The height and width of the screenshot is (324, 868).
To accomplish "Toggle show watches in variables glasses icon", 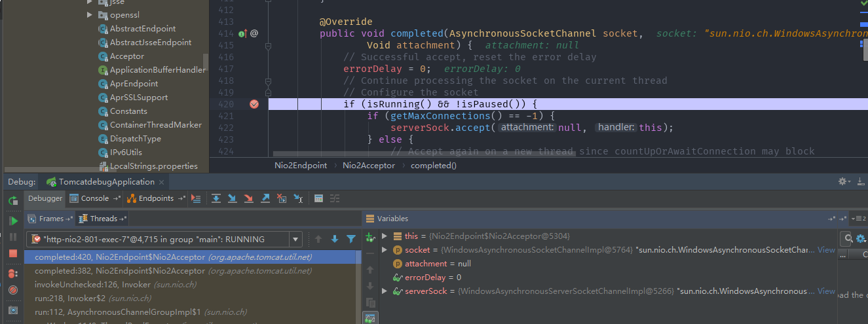I will 370,318.
